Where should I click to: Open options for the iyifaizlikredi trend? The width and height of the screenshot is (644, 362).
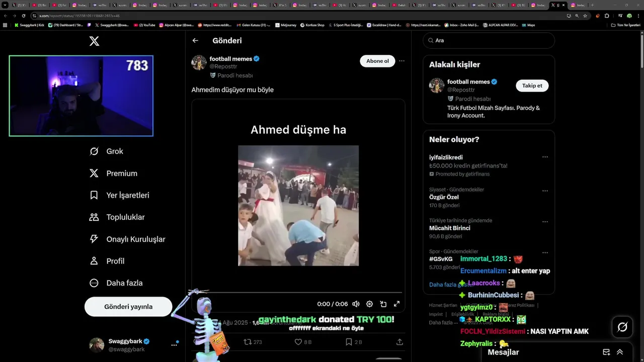pyautogui.click(x=545, y=157)
